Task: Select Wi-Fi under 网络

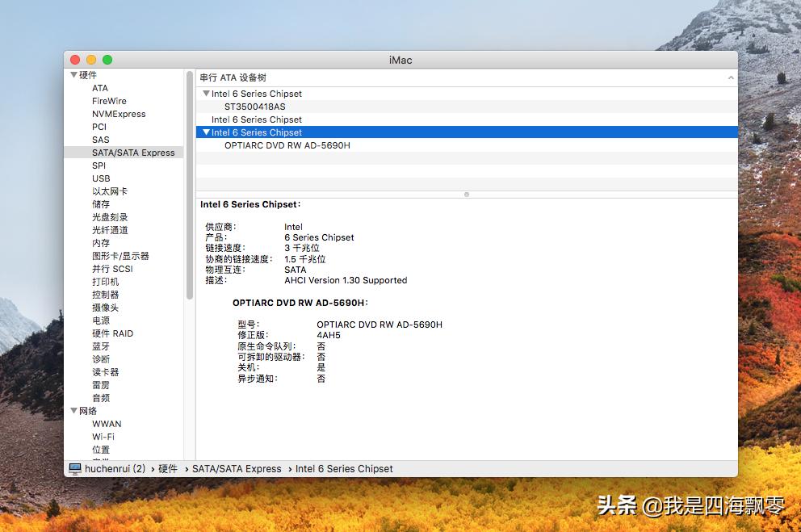Action: pos(103,437)
